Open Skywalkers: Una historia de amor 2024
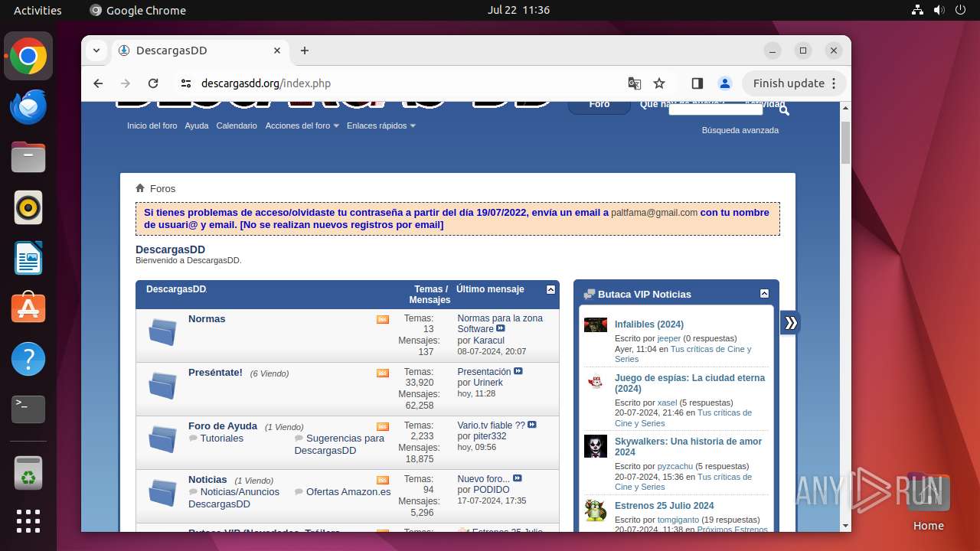The width and height of the screenshot is (980, 551). click(x=688, y=447)
